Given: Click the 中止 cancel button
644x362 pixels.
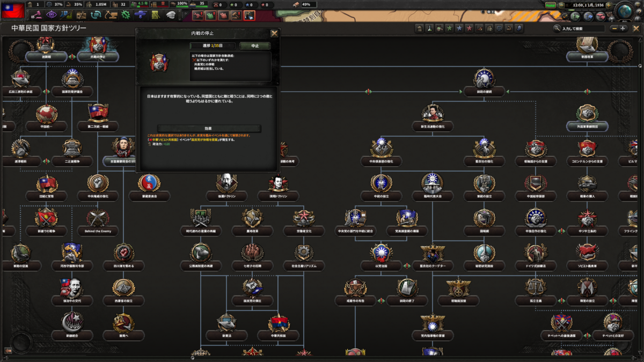Looking at the screenshot, I should click(255, 46).
